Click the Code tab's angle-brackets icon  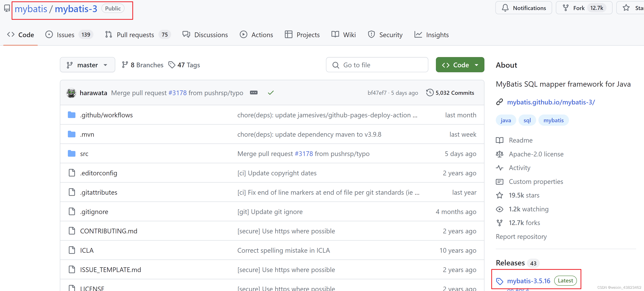11,35
